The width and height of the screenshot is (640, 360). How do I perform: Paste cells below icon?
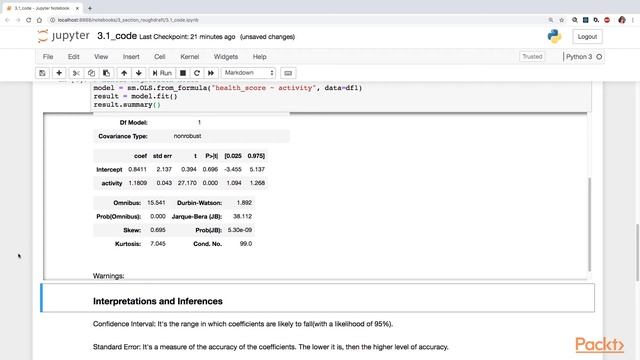click(106, 73)
